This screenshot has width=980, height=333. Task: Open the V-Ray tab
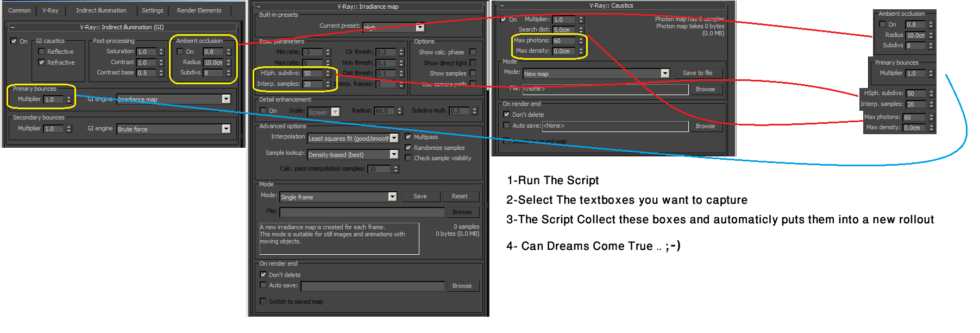[x=51, y=10]
